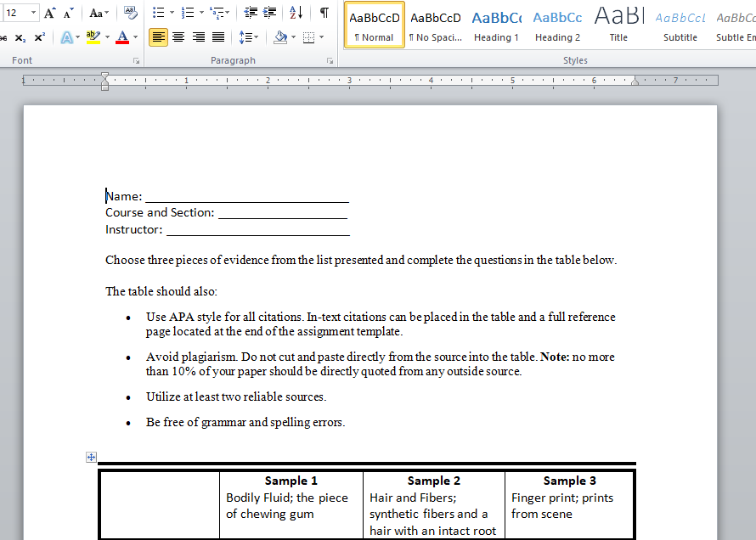The height and width of the screenshot is (540, 756).
Task: Expand the multilevel list dropdown arrow
Action: [227, 13]
